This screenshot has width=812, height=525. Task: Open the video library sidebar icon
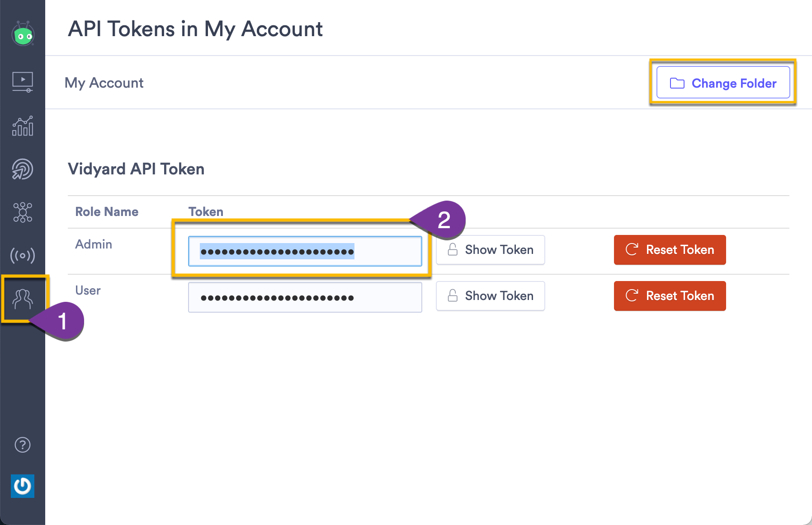point(23,82)
